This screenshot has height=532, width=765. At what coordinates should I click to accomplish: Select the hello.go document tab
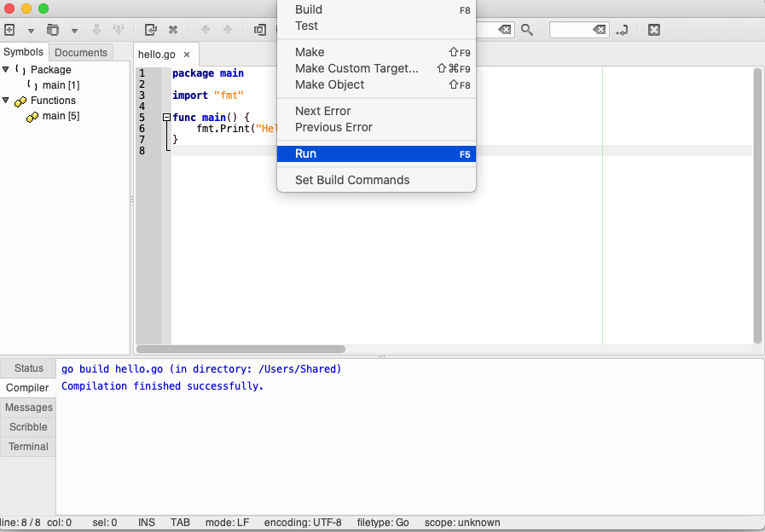point(157,54)
